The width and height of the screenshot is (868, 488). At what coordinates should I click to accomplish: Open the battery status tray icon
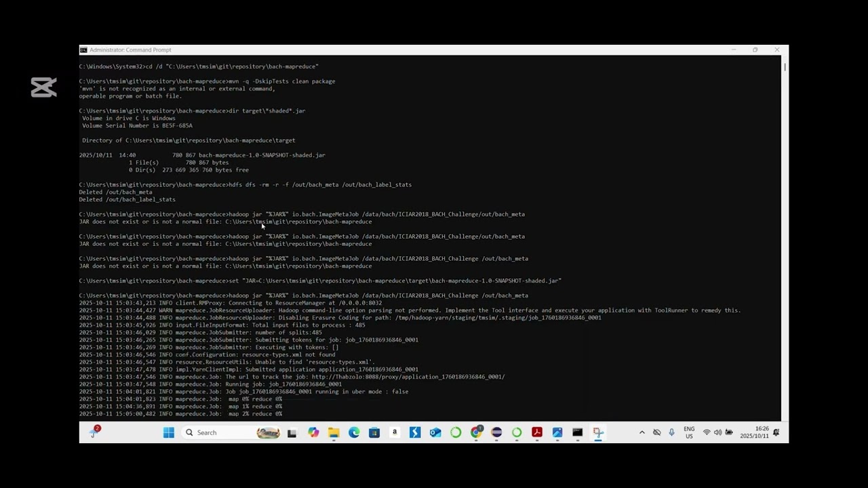pyautogui.click(x=729, y=432)
